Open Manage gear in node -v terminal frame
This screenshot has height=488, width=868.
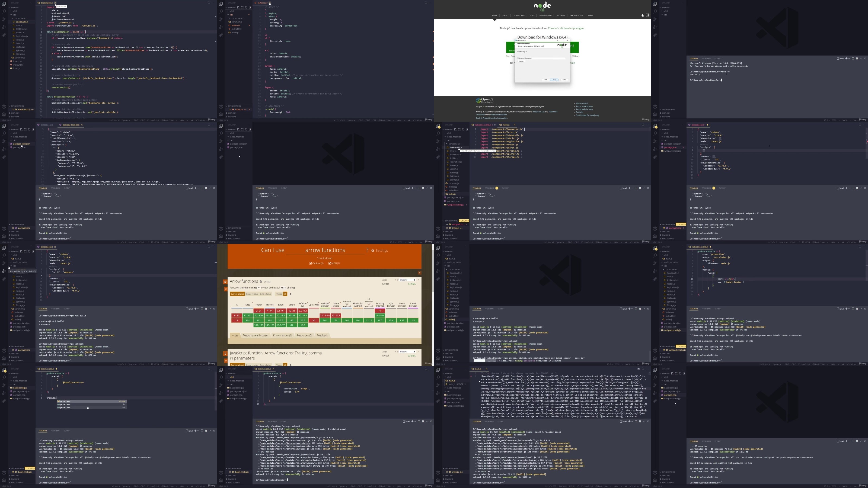pyautogui.click(x=655, y=114)
